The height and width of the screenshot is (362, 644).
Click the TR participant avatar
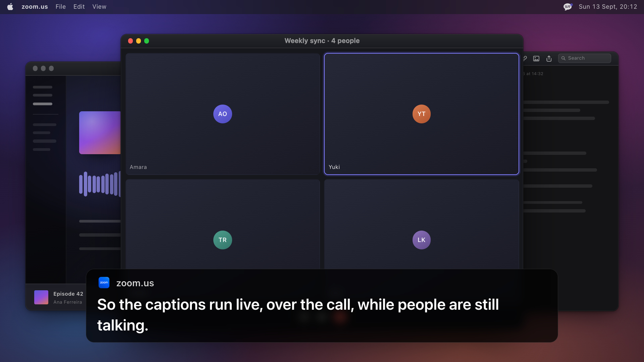223,240
